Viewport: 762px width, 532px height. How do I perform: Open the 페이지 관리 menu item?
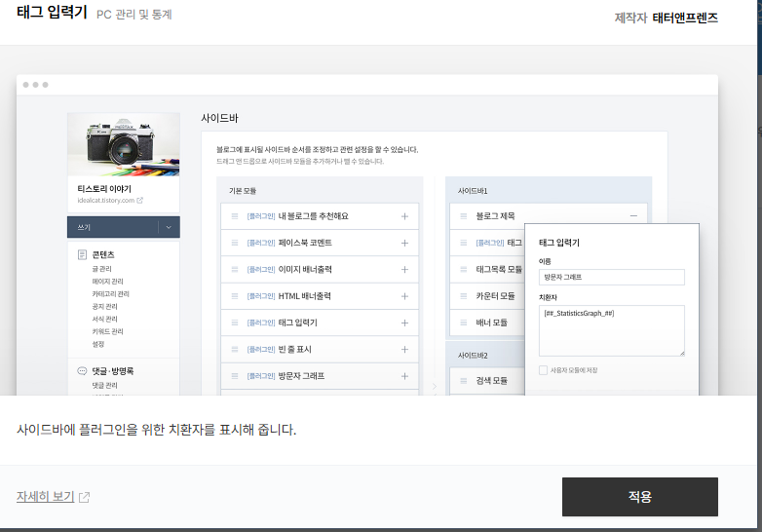click(107, 282)
